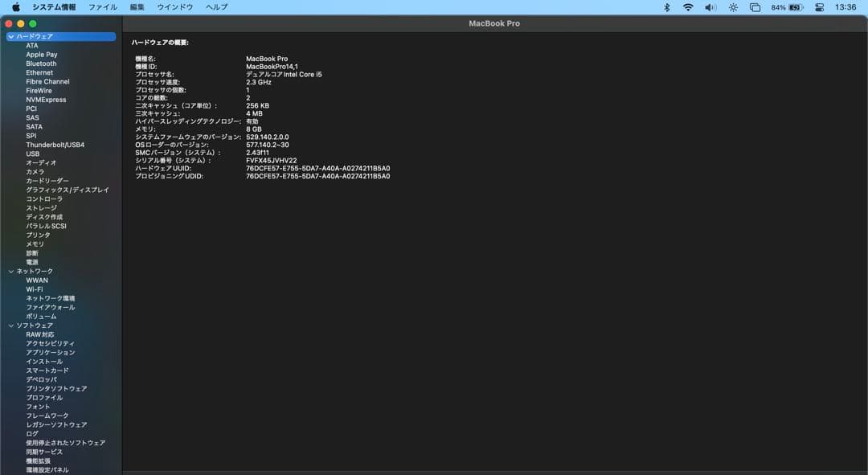Collapse the ネットワーク section chevron
The width and height of the screenshot is (868, 475).
[x=11, y=272]
